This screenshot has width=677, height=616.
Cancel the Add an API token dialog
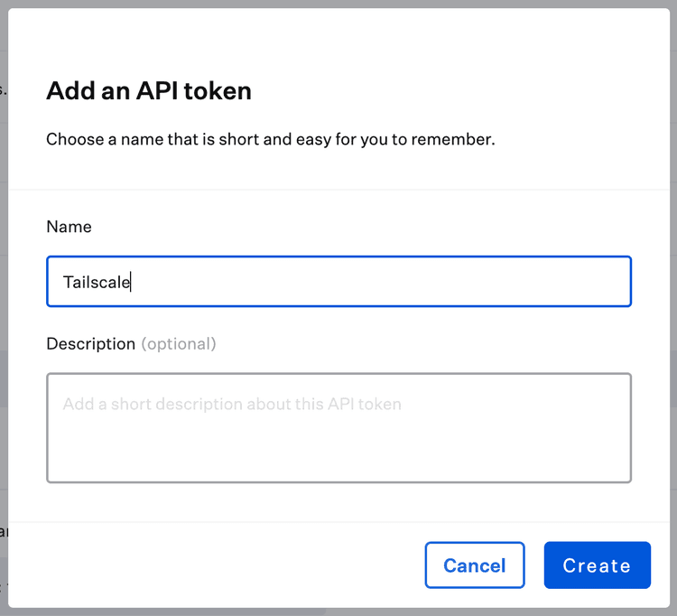475,565
